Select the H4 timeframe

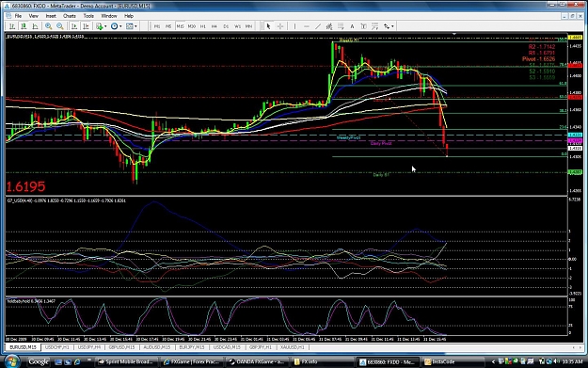[x=215, y=26]
